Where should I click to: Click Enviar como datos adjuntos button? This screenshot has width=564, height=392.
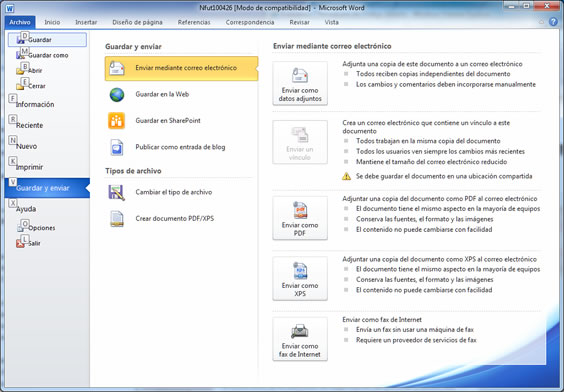coord(300,83)
